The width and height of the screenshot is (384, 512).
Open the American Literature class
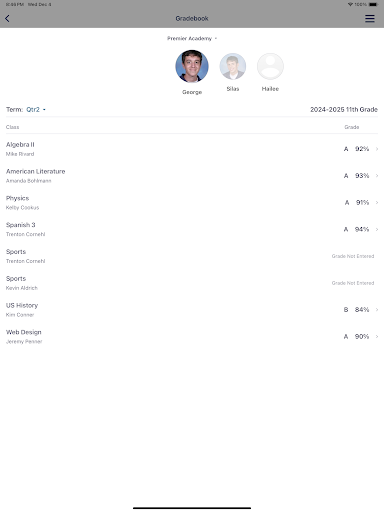(192, 176)
